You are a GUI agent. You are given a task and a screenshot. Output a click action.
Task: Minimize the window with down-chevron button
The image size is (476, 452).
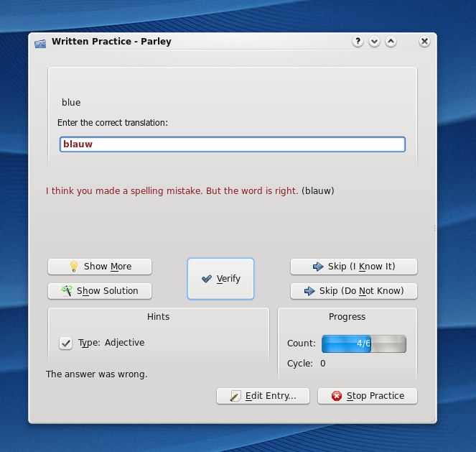[x=374, y=41]
